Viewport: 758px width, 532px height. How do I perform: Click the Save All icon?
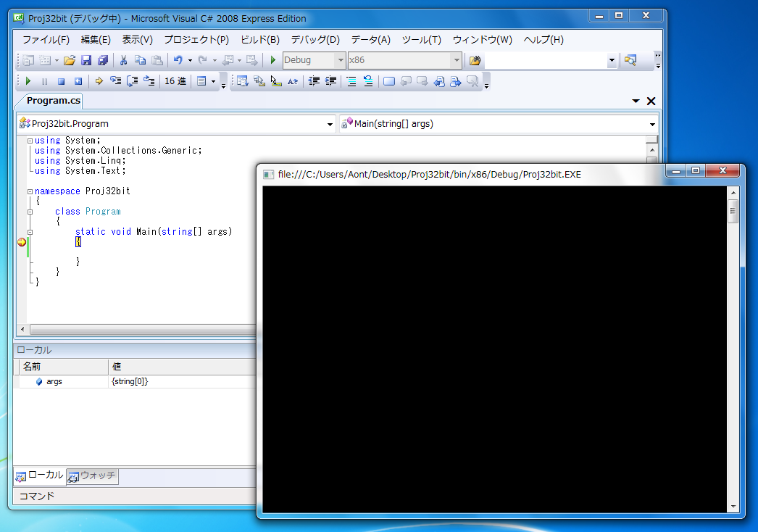[102, 60]
